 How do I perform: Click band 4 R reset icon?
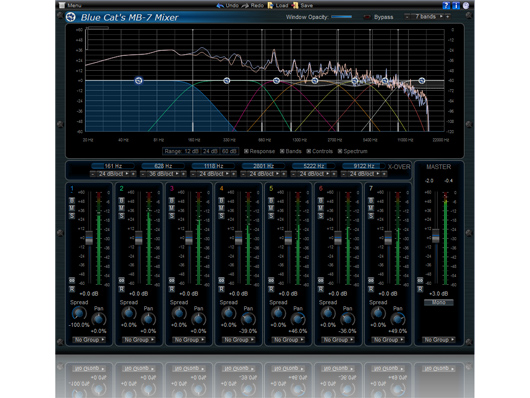click(x=221, y=289)
